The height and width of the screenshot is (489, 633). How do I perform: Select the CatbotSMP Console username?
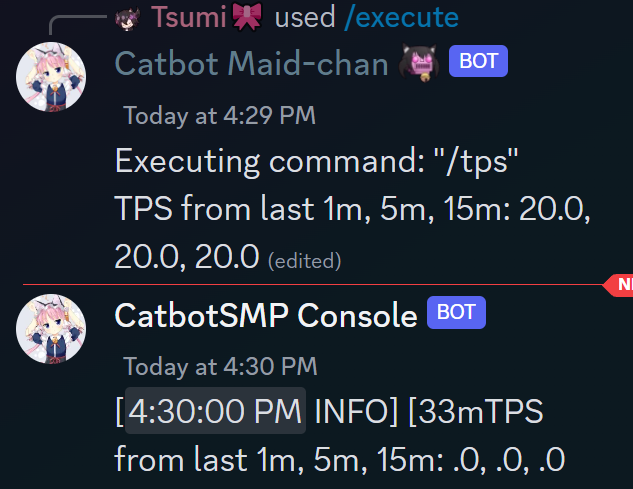click(265, 316)
